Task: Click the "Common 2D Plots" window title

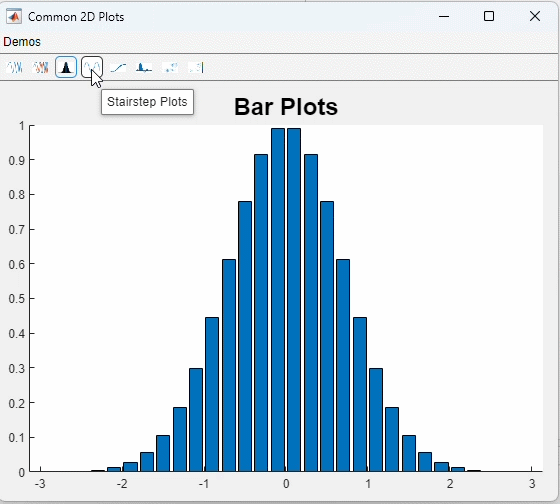Action: (x=76, y=17)
